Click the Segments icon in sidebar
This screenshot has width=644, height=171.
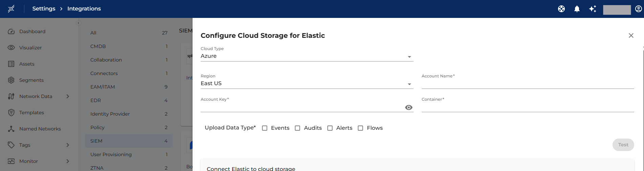click(11, 80)
